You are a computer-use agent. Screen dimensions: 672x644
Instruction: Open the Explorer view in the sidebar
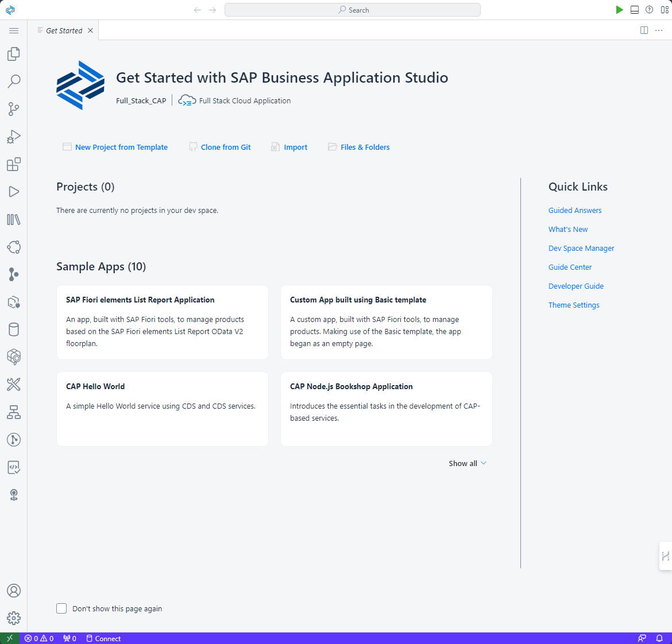pyautogui.click(x=14, y=54)
